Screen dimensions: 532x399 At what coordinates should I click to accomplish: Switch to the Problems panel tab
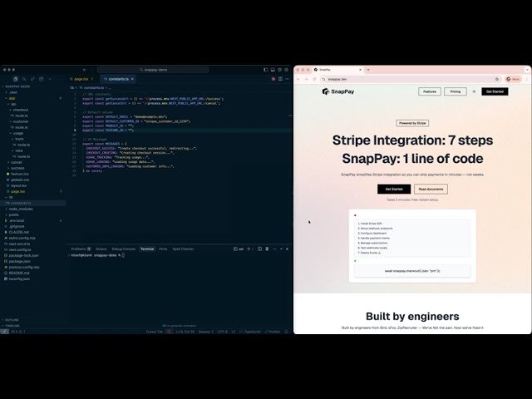click(81, 249)
